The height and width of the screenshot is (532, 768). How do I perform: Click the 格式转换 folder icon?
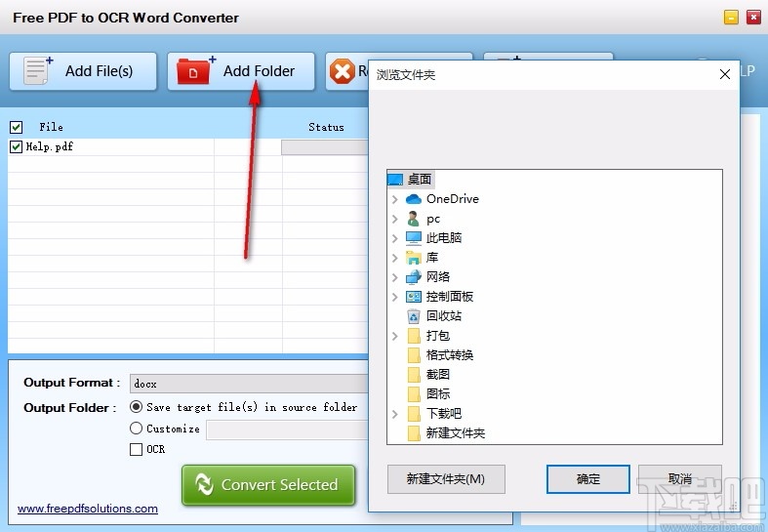pos(414,355)
